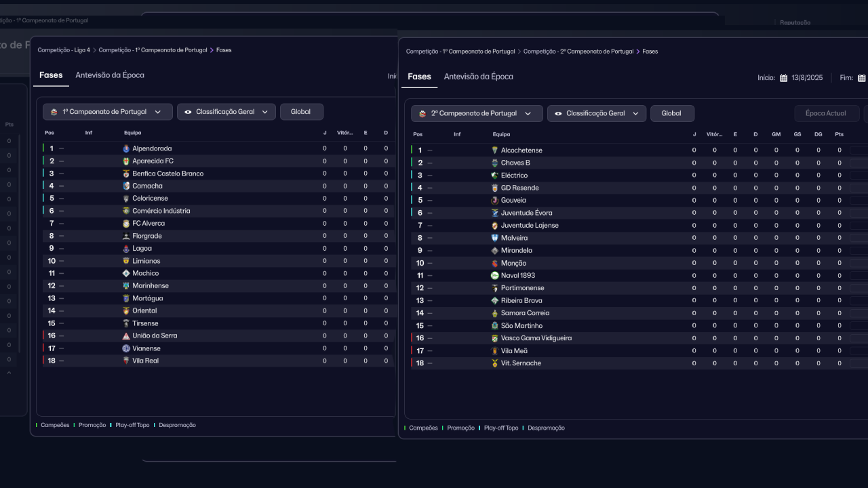Click the calendar icon beside Início date
Screen dimensions: 868x488
click(783, 78)
